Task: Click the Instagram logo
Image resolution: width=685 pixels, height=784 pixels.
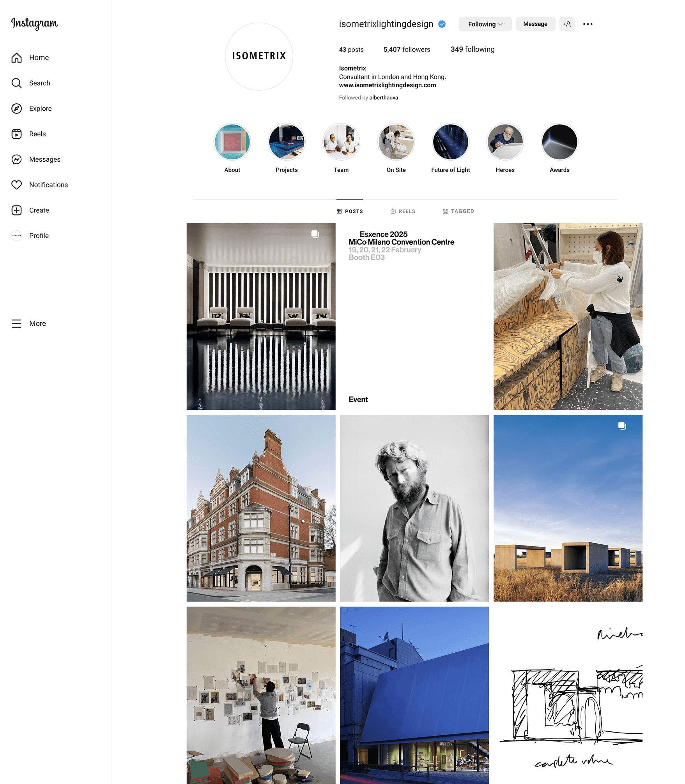Action: [x=34, y=23]
